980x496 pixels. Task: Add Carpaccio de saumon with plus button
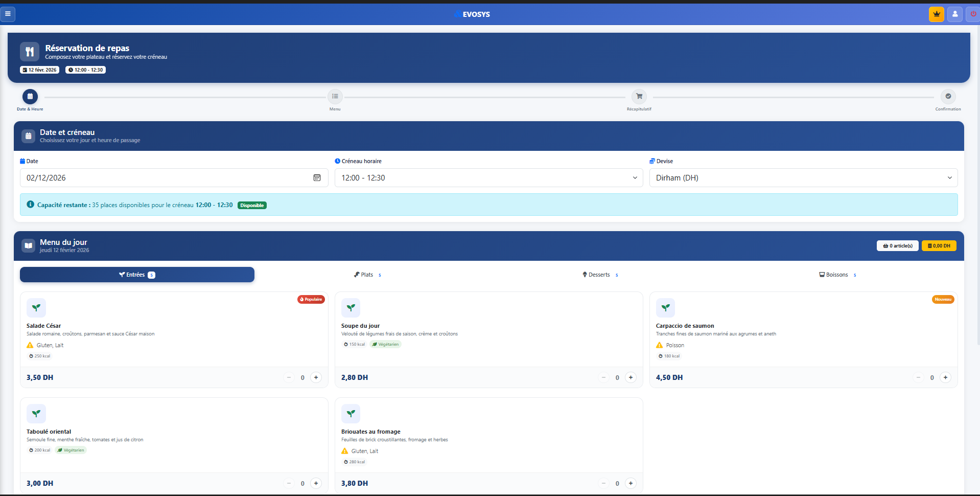coord(945,378)
